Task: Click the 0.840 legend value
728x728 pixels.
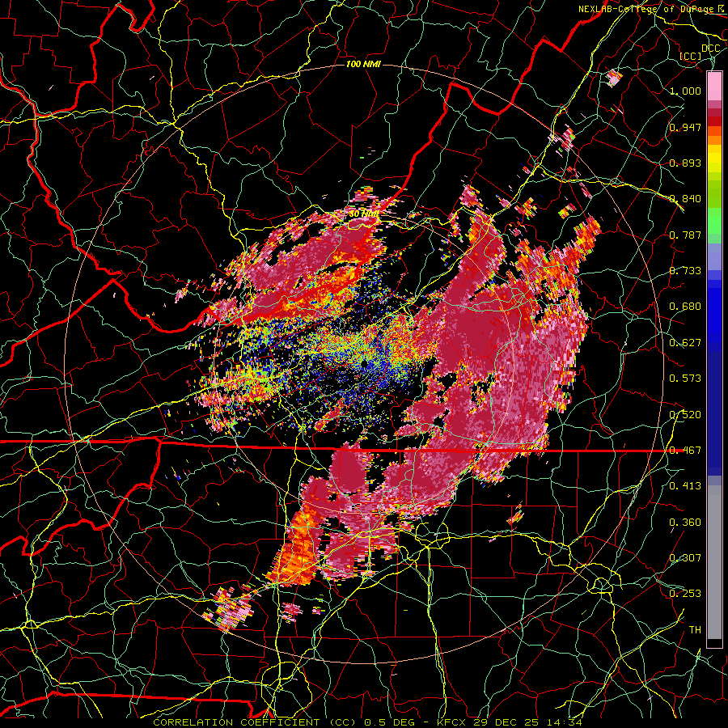Action: [685, 198]
